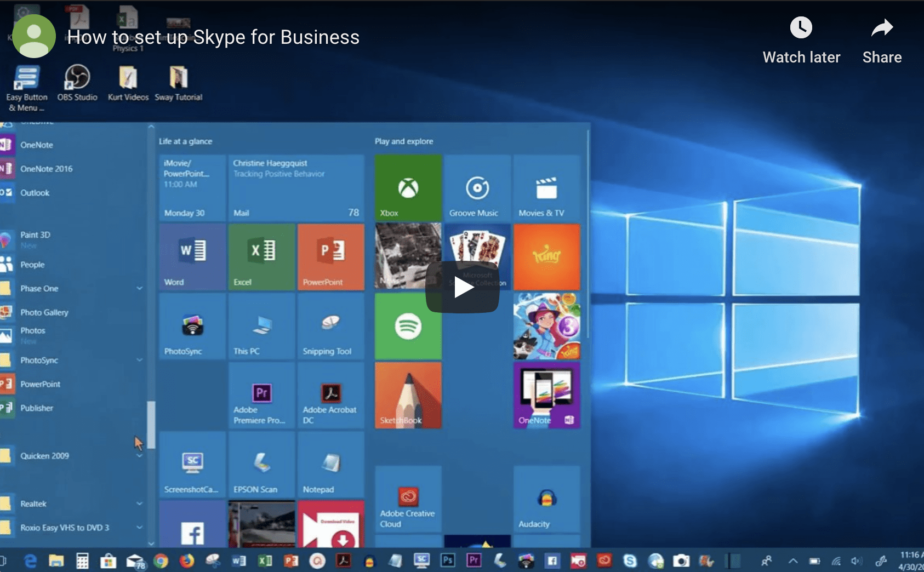Open the EPSON Scan tile
The image size is (924, 572).
click(261, 464)
